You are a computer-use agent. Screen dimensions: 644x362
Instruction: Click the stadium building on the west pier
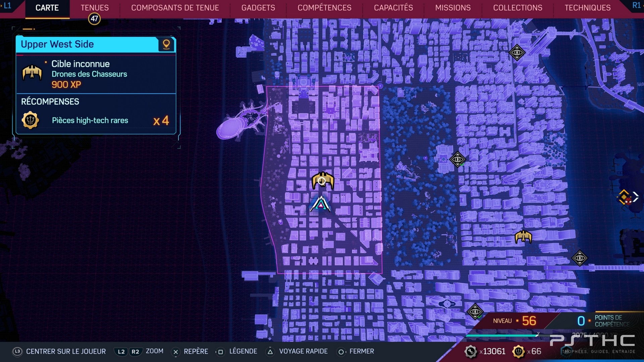pyautogui.click(x=230, y=128)
